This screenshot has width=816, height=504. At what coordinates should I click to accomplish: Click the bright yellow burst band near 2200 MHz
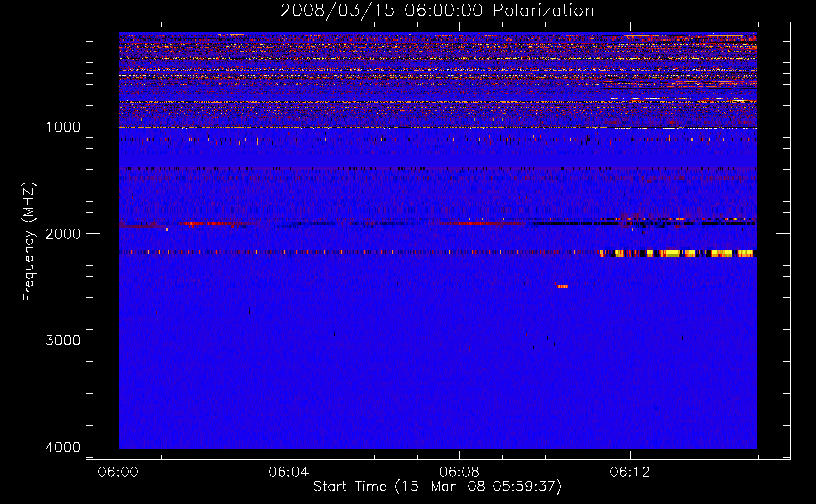(x=678, y=253)
